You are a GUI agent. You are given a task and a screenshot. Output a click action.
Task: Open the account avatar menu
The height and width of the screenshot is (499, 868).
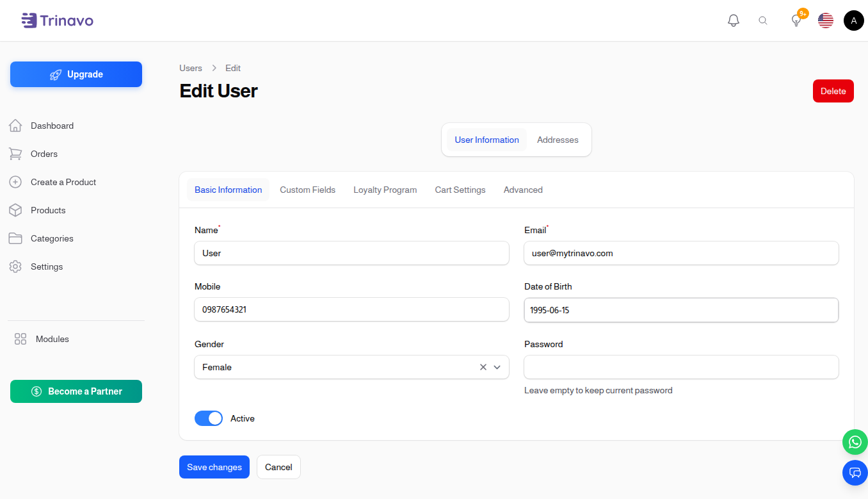click(854, 20)
